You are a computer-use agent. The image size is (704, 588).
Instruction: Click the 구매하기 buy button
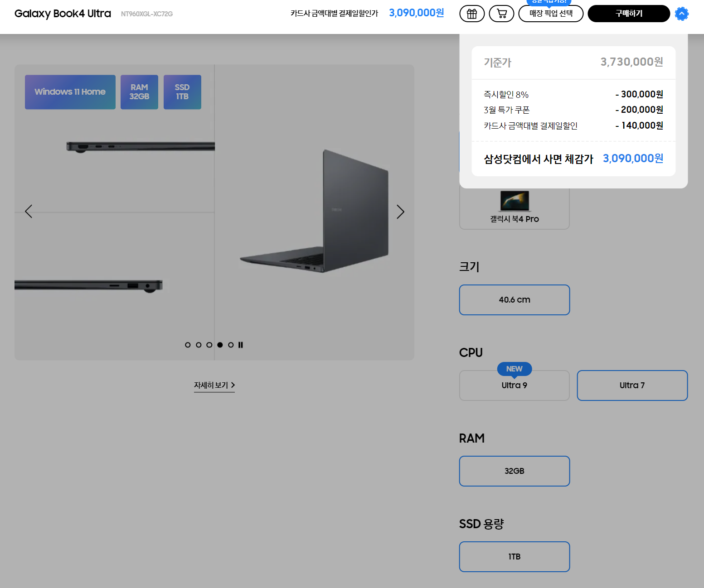[629, 14]
